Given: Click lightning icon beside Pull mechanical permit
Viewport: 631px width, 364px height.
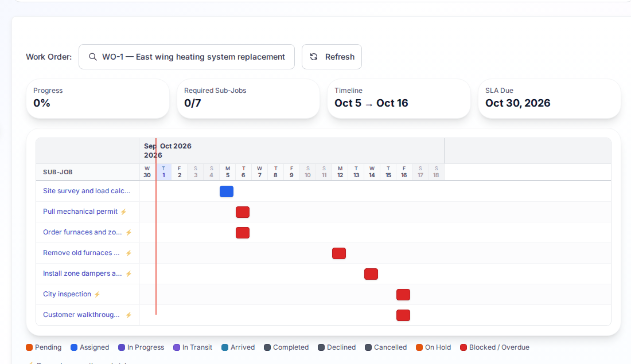Looking at the screenshot, I should click(123, 212).
